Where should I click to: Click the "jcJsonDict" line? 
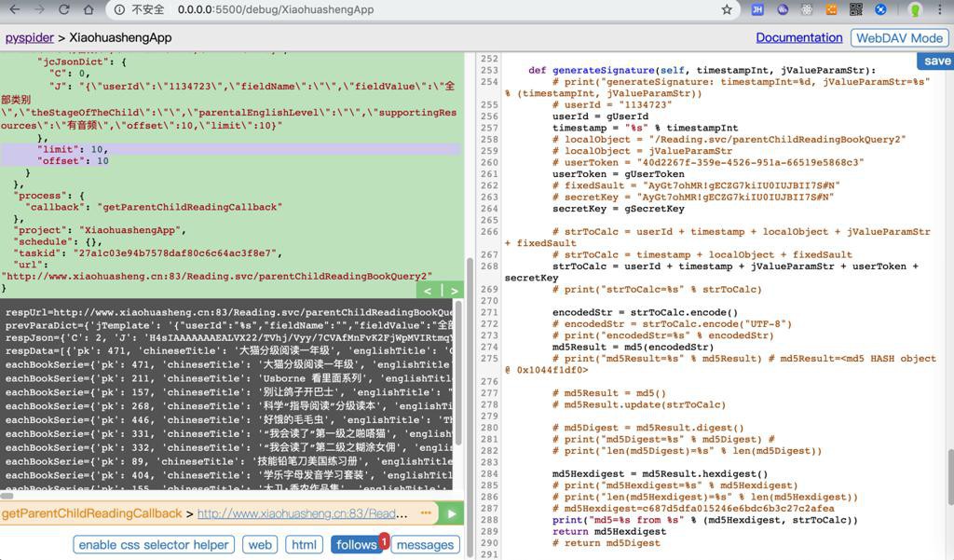pos(82,61)
